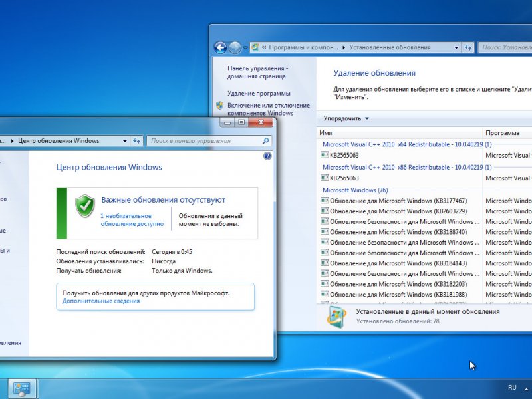The height and width of the screenshot is (399, 532).
Task: Click 'Никогда' updates installed value
Action: coord(164,261)
